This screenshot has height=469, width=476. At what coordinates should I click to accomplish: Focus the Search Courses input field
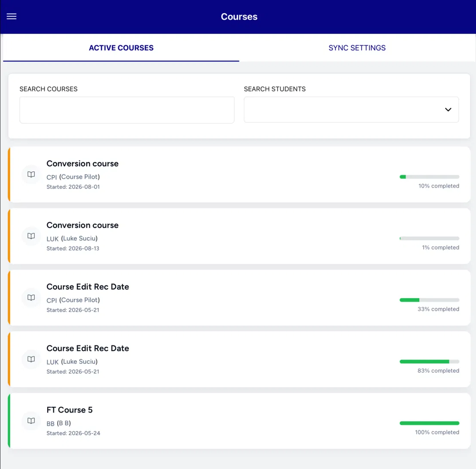[x=127, y=110]
